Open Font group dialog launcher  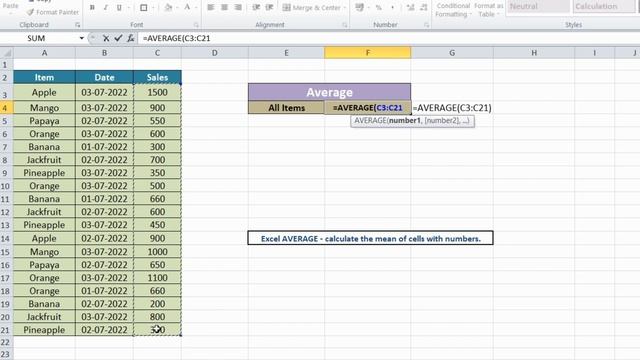196,25
